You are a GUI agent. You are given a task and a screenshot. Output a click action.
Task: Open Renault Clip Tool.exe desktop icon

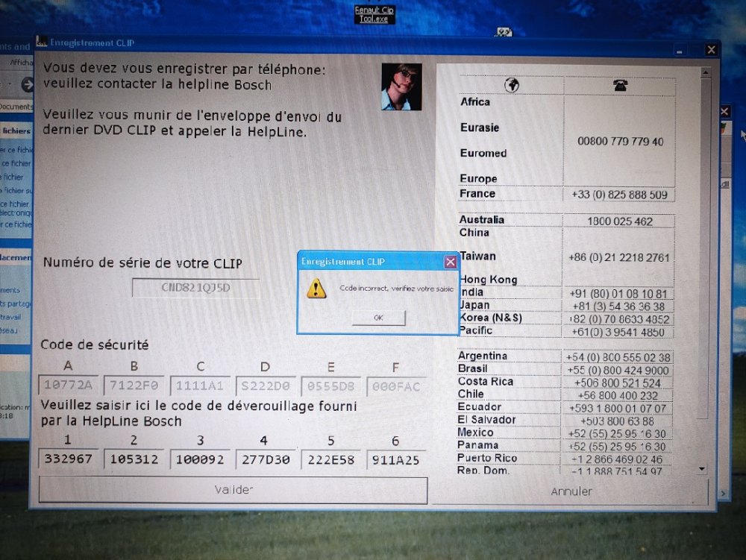coord(374,14)
